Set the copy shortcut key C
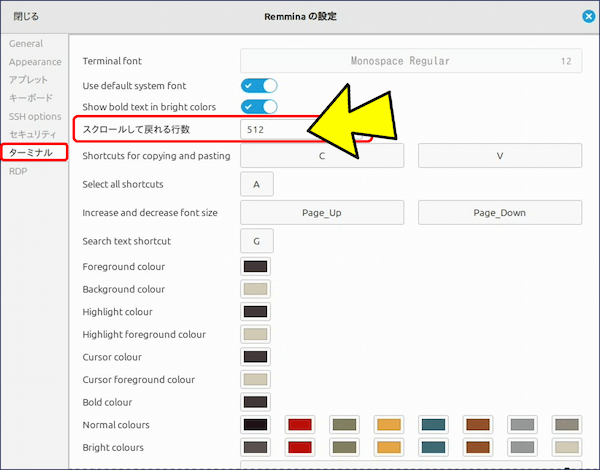 322,156
